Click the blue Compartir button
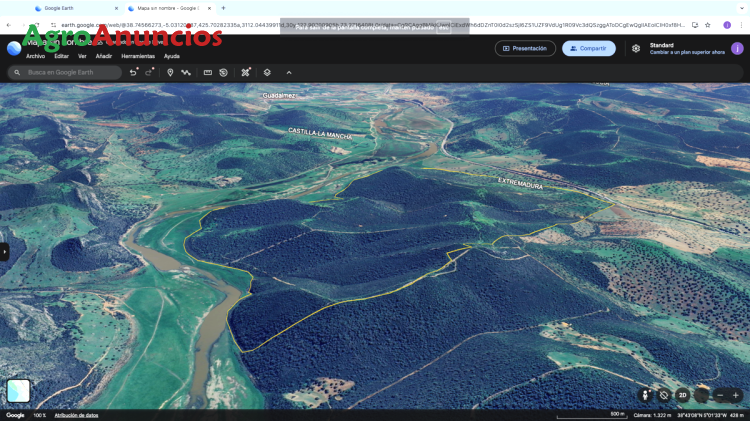This screenshot has height=421, width=750. click(588, 48)
